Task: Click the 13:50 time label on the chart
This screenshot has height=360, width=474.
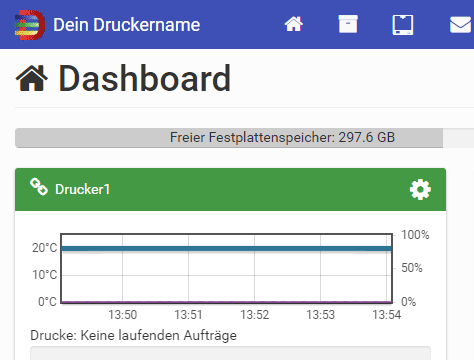Action: click(123, 315)
